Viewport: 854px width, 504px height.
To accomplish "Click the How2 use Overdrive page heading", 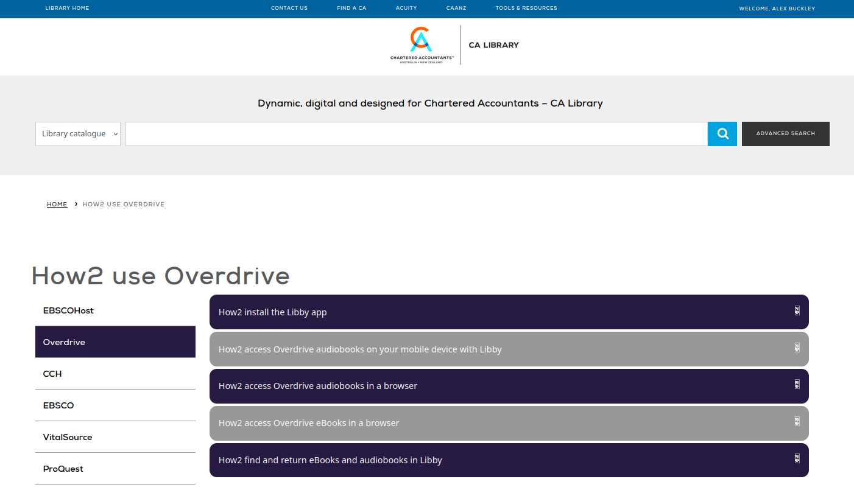I will [161, 276].
